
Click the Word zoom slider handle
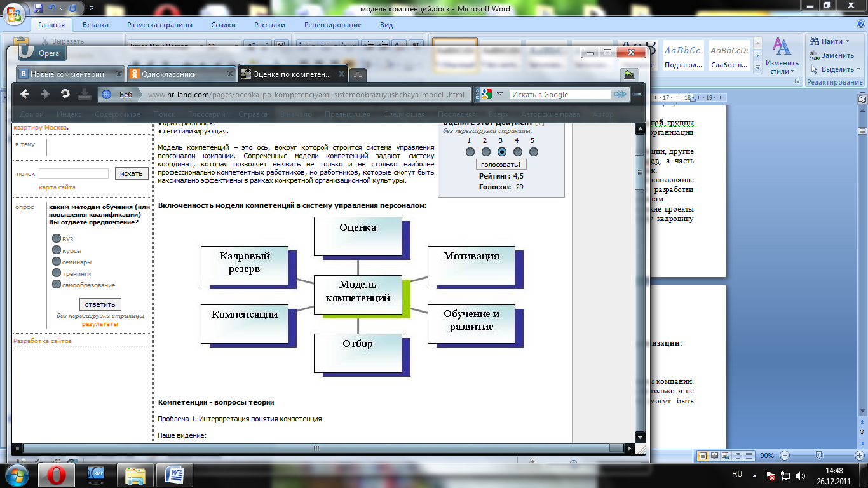pos(818,456)
